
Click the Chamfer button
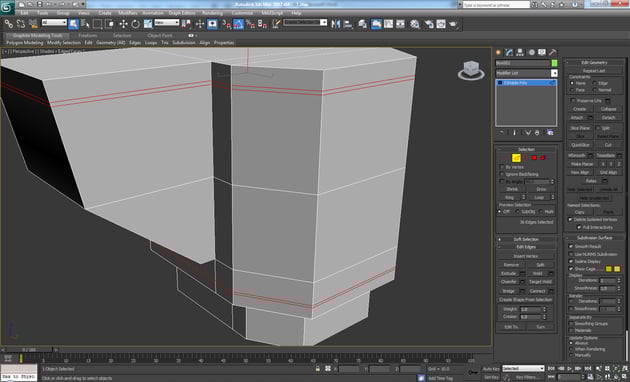(508, 282)
